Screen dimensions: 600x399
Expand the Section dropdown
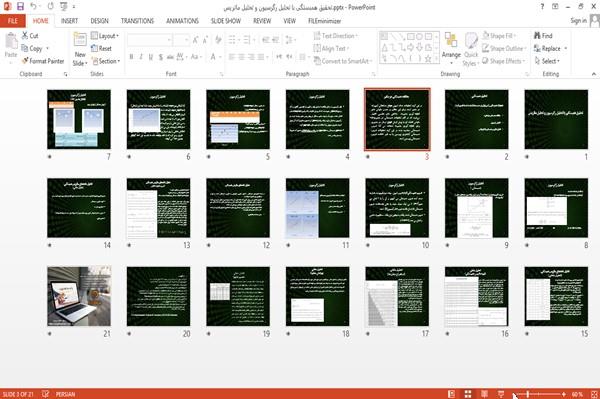point(106,61)
